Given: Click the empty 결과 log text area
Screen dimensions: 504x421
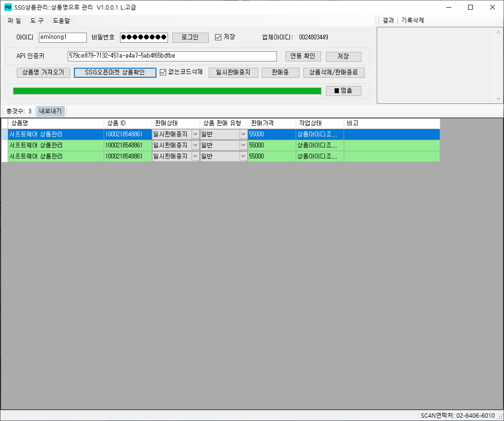Looking at the screenshot, I should [435, 65].
